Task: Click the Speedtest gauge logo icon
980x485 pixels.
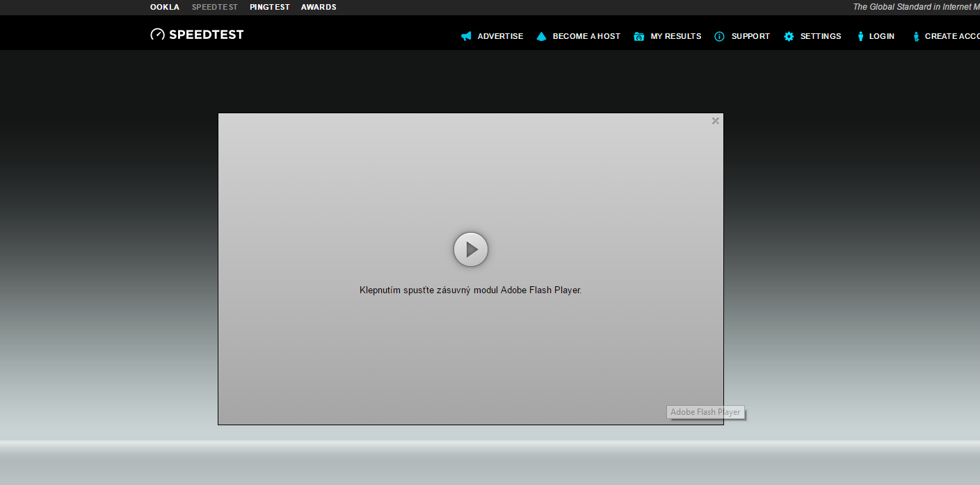Action: [157, 34]
